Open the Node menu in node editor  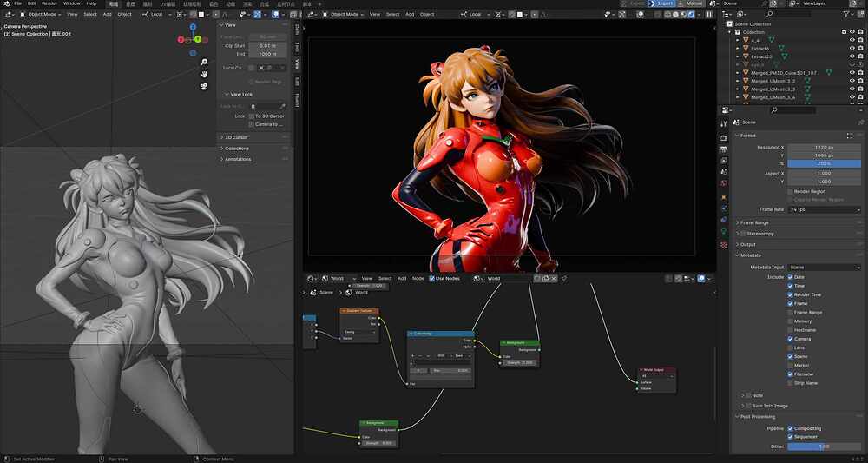pyautogui.click(x=418, y=279)
